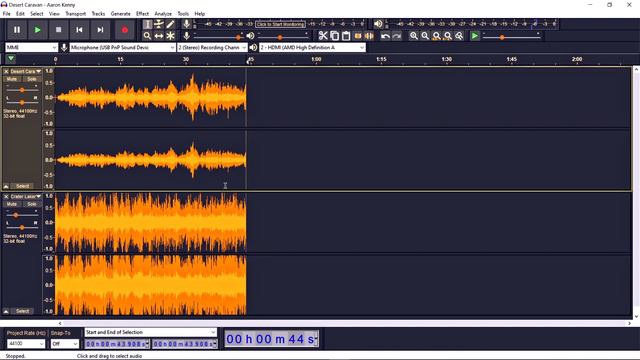Click the Zoom Toggle icon
This screenshot has width=640, height=360.
459,36
